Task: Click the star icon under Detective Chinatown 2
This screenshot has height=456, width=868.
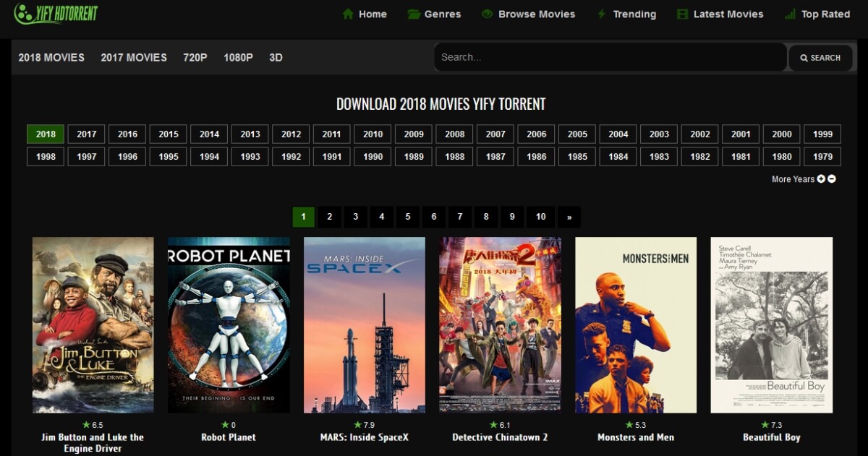Action: (x=494, y=425)
